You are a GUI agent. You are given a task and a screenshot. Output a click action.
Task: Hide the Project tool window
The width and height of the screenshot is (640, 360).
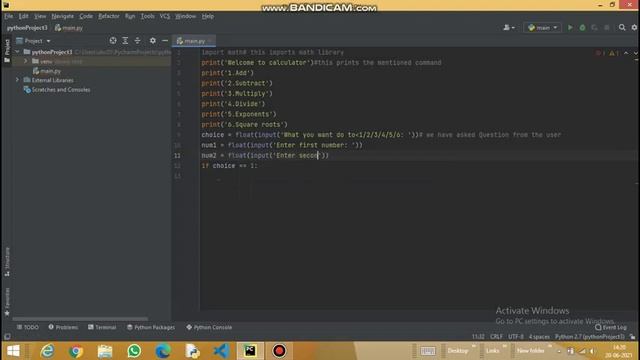165,40
